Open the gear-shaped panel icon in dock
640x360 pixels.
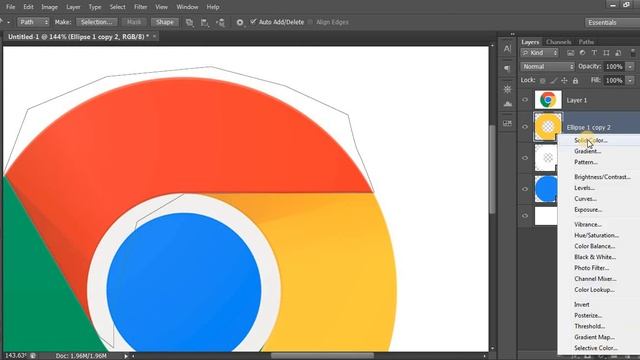[507, 89]
